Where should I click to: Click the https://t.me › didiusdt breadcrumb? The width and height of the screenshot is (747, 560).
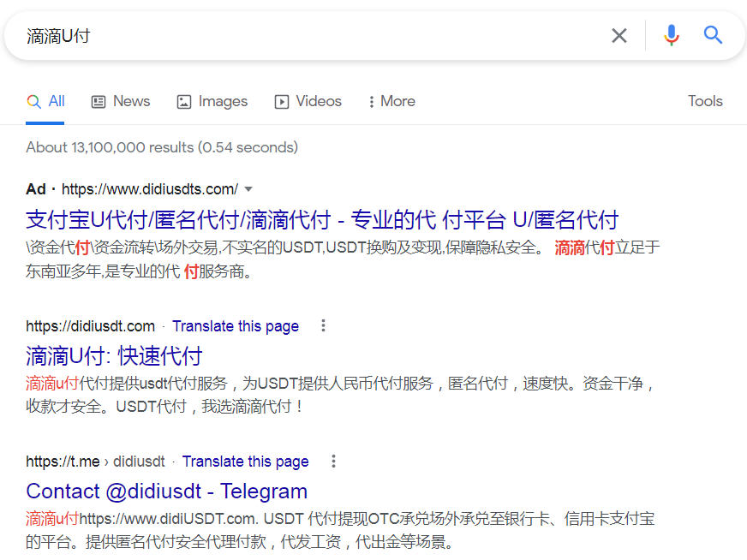point(95,462)
